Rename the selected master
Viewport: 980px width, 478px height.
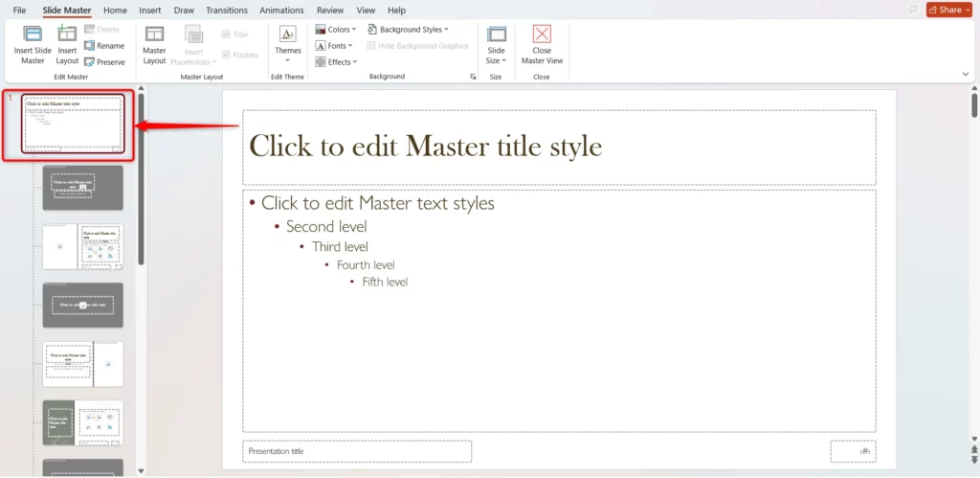click(104, 45)
